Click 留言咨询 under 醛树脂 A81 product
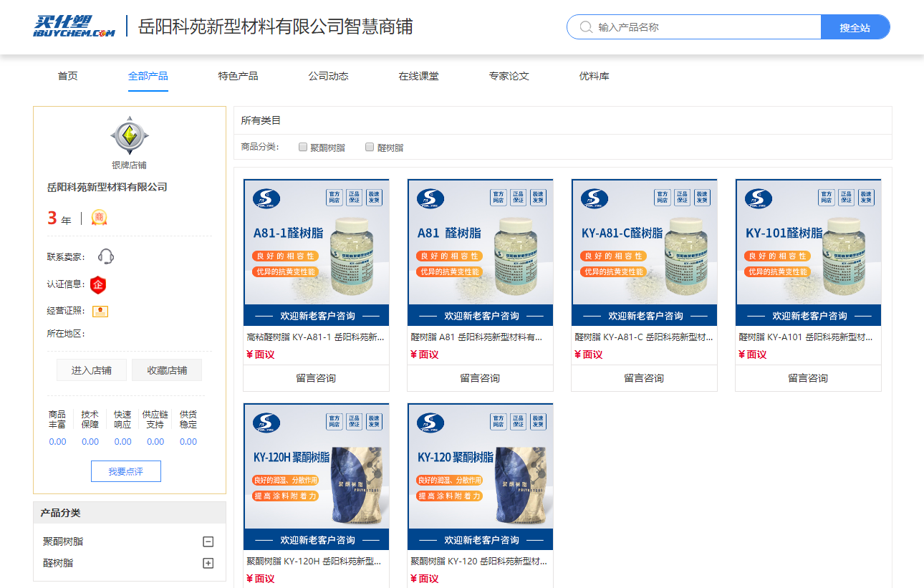924x588 pixels. pyautogui.click(x=480, y=378)
